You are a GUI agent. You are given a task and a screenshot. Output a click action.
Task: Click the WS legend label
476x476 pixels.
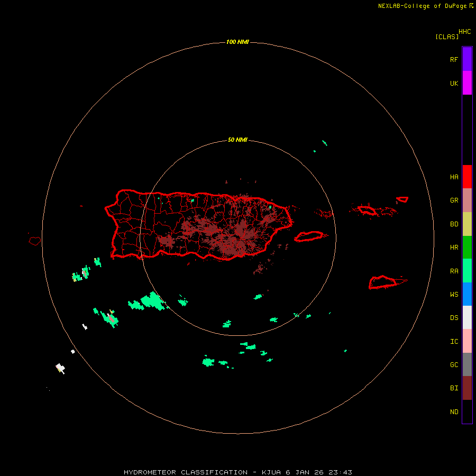(454, 295)
